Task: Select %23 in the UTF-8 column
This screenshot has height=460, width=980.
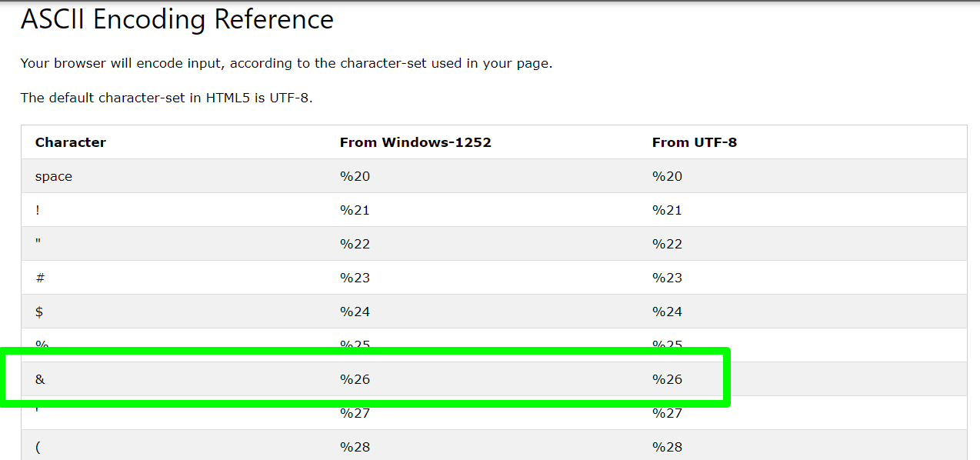Action: pos(667,278)
